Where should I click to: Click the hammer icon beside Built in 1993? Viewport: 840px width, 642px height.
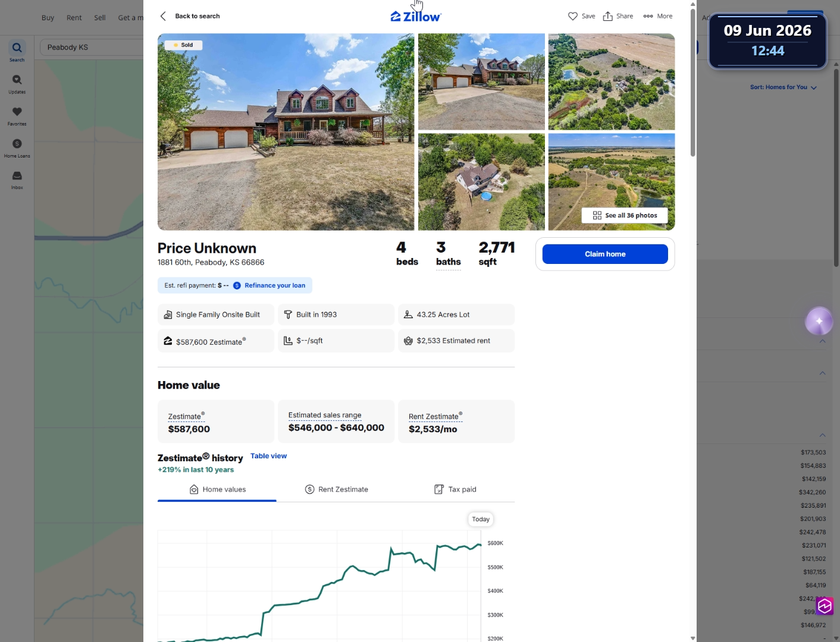tap(288, 314)
